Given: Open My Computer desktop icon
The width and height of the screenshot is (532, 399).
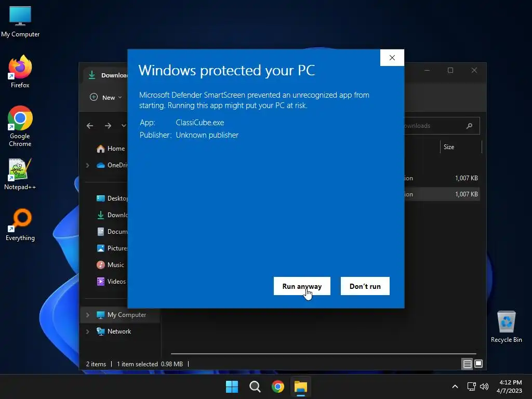Looking at the screenshot, I should point(20,22).
